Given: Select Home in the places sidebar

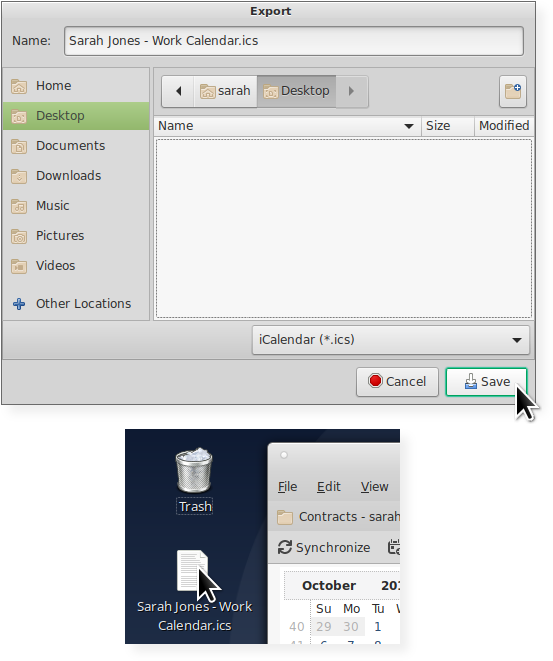Looking at the screenshot, I should click(76, 86).
